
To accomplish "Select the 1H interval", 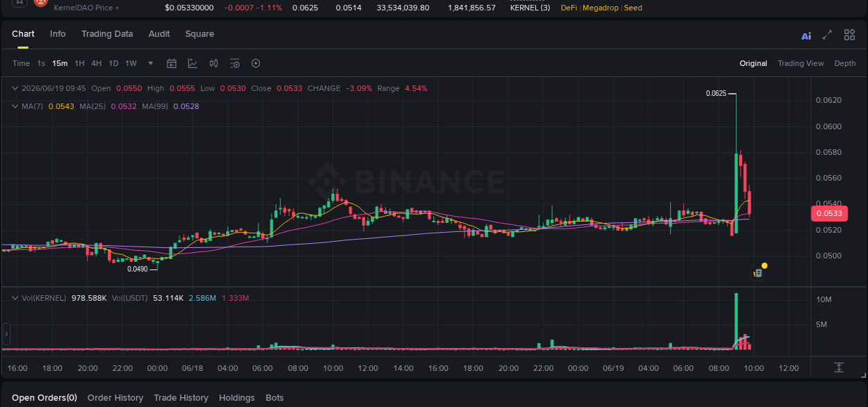I will click(x=79, y=63).
